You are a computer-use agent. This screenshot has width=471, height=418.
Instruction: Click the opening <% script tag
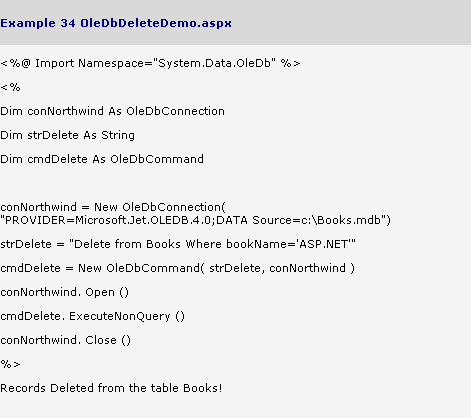10,87
